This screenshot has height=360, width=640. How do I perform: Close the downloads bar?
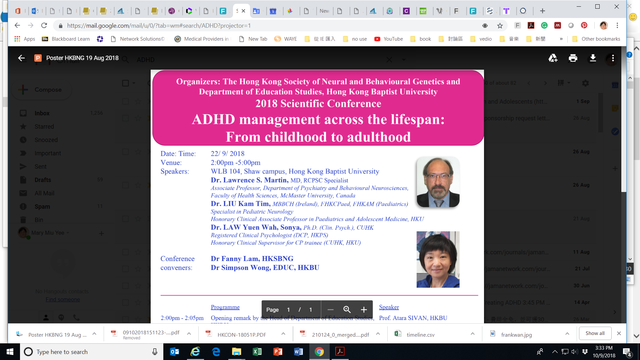[x=619, y=333]
